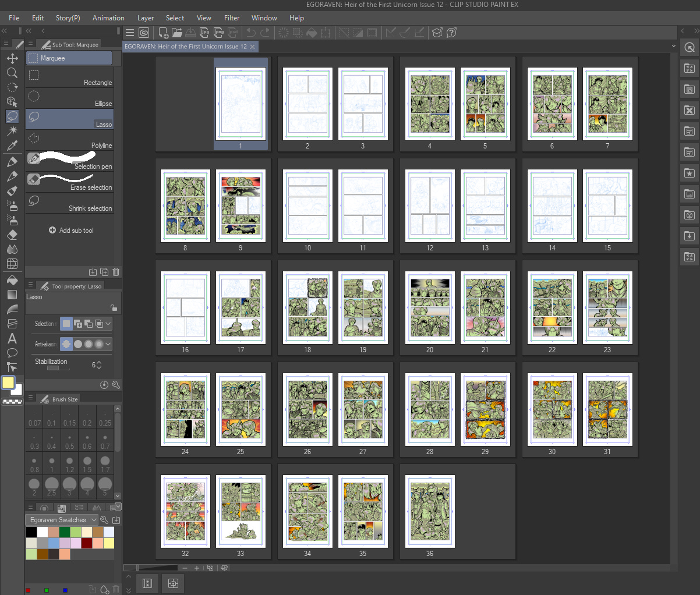This screenshot has width=700, height=595.
Task: Select New selection mode
Action: pos(66,324)
